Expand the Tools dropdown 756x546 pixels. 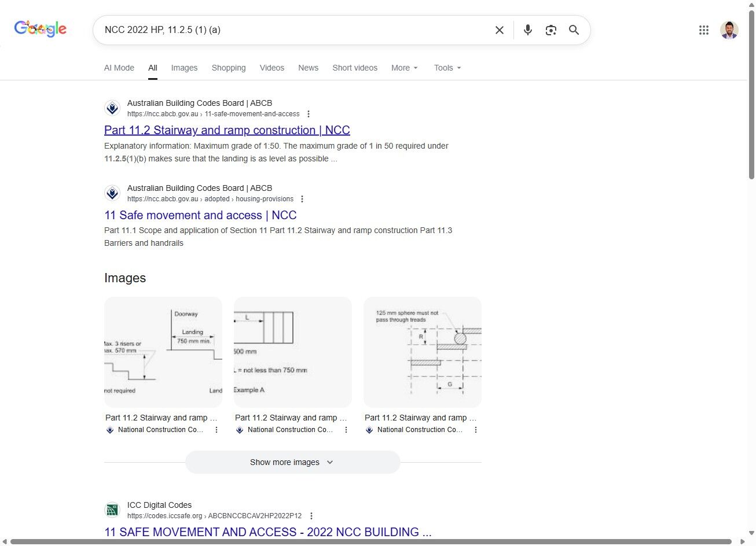(447, 68)
